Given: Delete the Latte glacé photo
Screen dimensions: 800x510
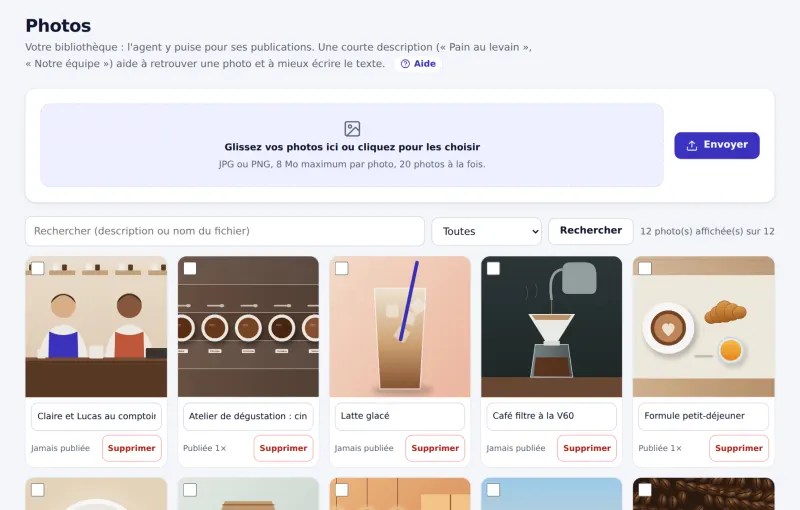Looking at the screenshot, I should coord(435,448).
